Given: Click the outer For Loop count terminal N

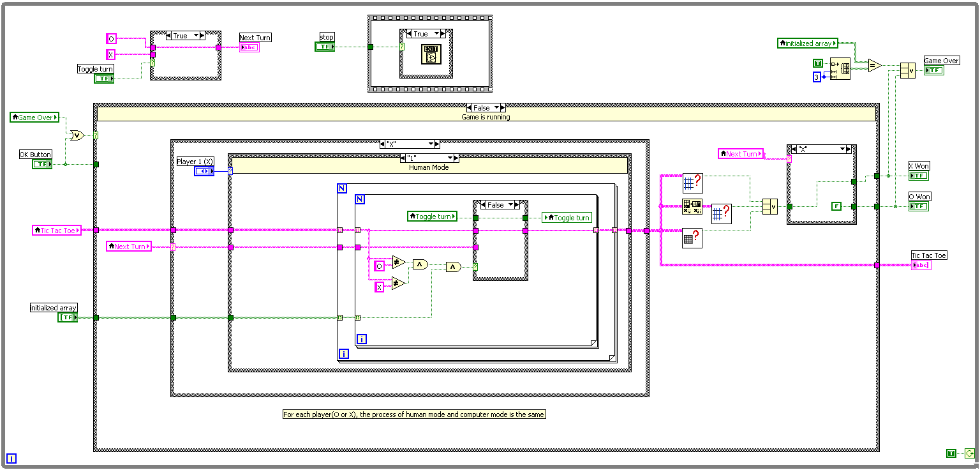Looking at the screenshot, I should pyautogui.click(x=342, y=188).
